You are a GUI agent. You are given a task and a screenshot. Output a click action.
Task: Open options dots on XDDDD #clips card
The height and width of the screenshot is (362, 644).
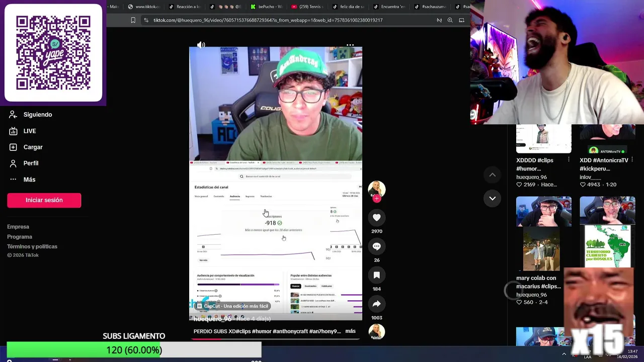[x=569, y=159]
